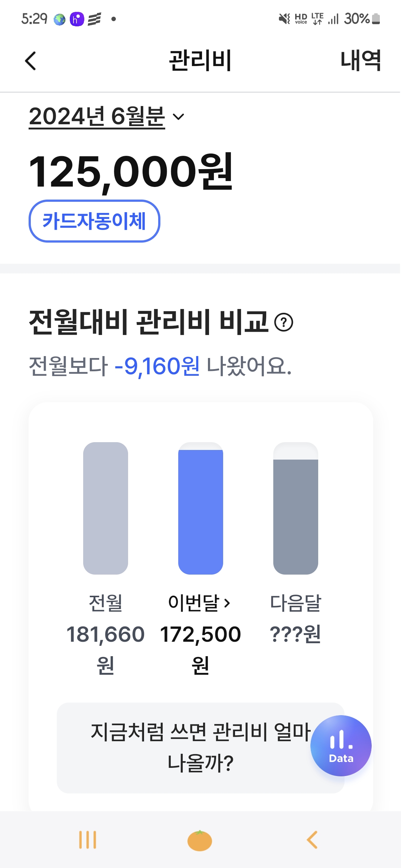Tap the 125,000원 amount text
The width and height of the screenshot is (401, 868).
click(131, 172)
